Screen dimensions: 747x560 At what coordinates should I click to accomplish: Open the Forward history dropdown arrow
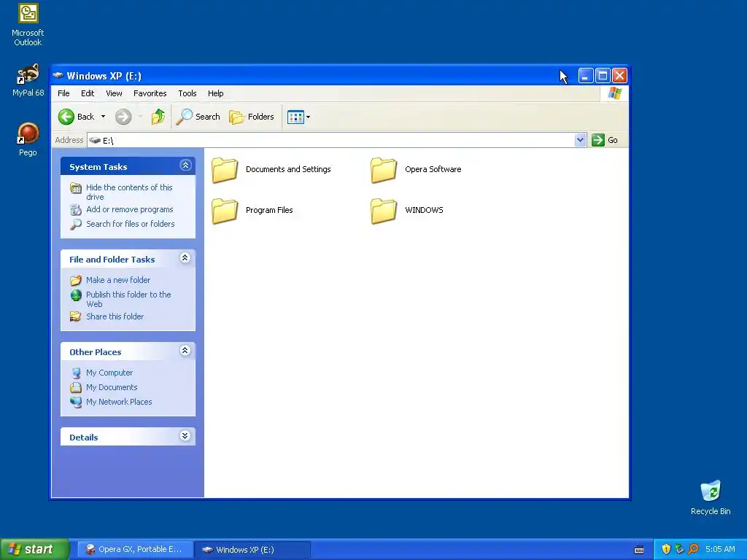(x=140, y=117)
